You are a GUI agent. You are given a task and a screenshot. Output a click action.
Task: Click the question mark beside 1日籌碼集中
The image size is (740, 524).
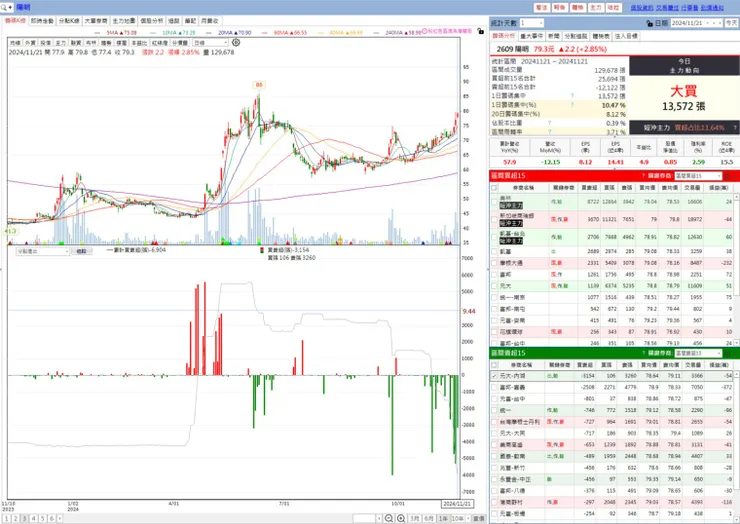tap(572, 96)
